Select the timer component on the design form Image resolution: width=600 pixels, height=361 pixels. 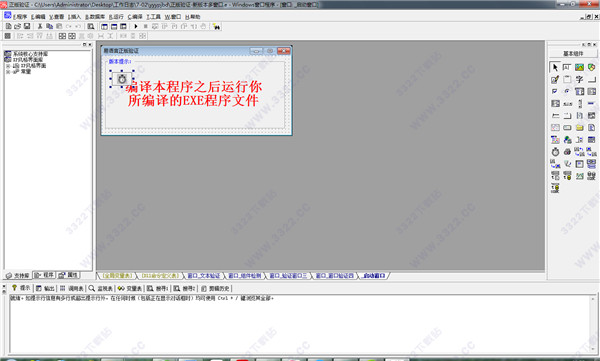122,79
